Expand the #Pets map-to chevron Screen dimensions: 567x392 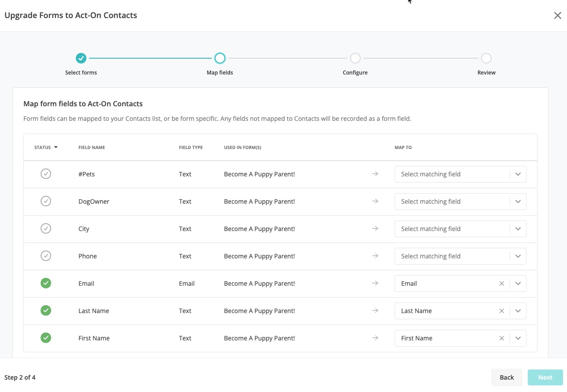[518, 174]
